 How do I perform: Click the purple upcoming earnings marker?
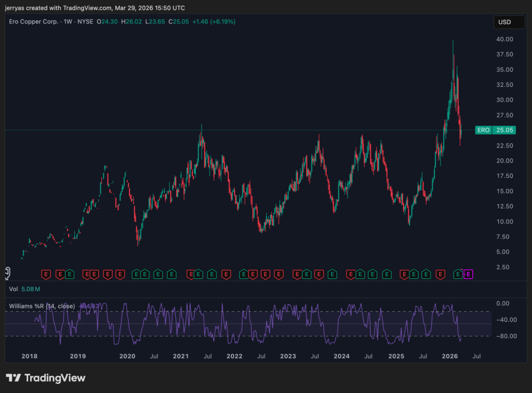pos(468,274)
